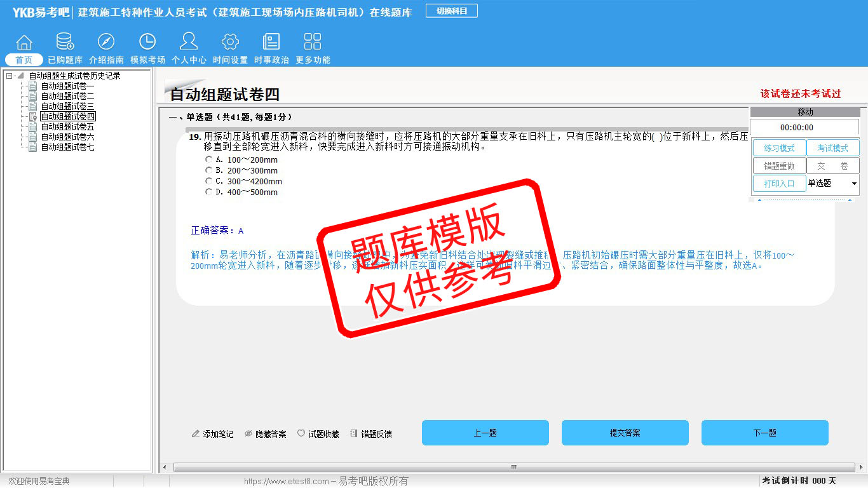This screenshot has height=488, width=868.
Task: Open 介绍指南 compass icon
Action: tap(106, 42)
